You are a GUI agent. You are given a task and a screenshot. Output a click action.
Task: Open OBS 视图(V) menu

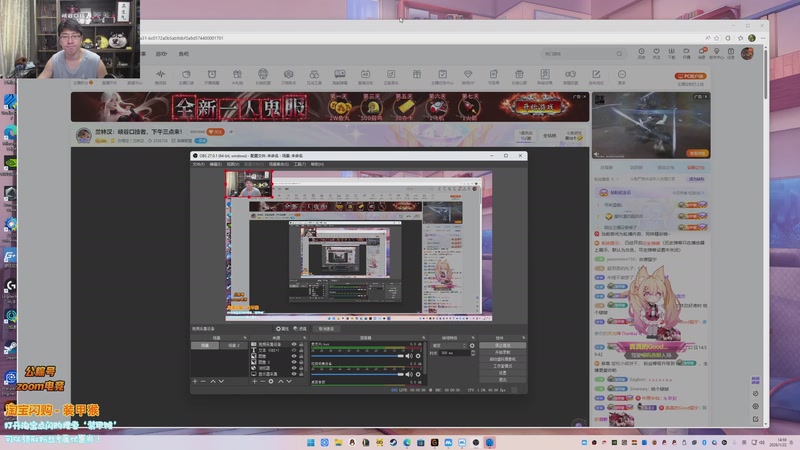pyautogui.click(x=233, y=164)
